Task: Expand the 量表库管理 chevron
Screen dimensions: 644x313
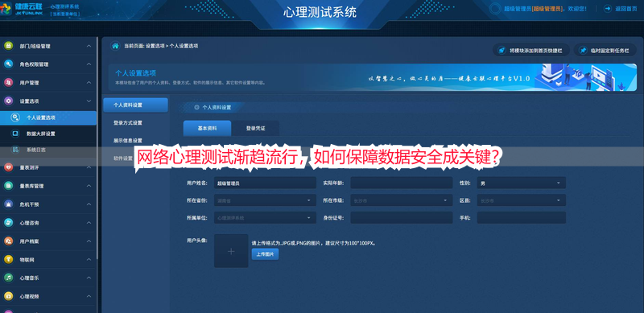Action: tap(89, 186)
